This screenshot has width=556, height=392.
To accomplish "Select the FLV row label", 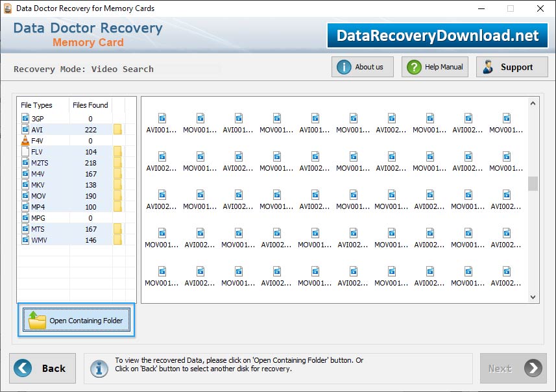I will click(37, 152).
